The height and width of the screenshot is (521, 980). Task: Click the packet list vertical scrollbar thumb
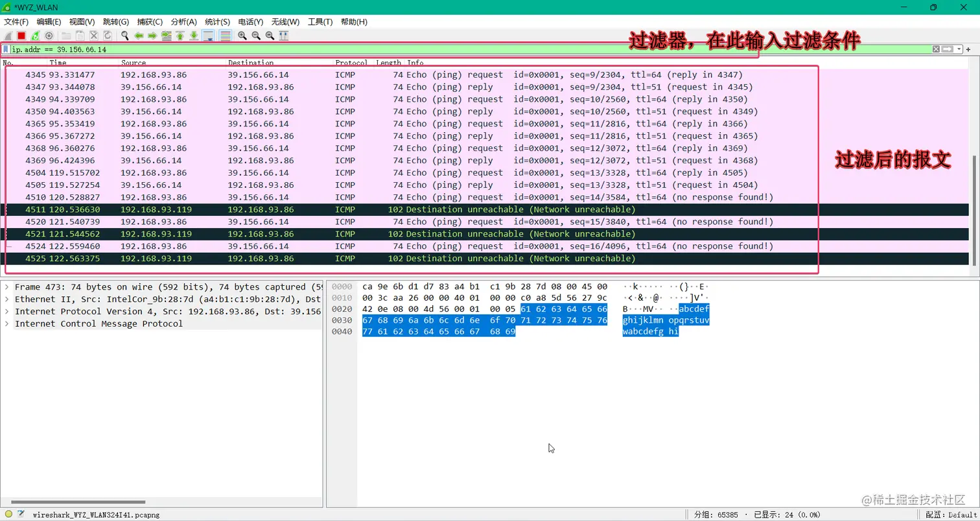[x=974, y=210]
